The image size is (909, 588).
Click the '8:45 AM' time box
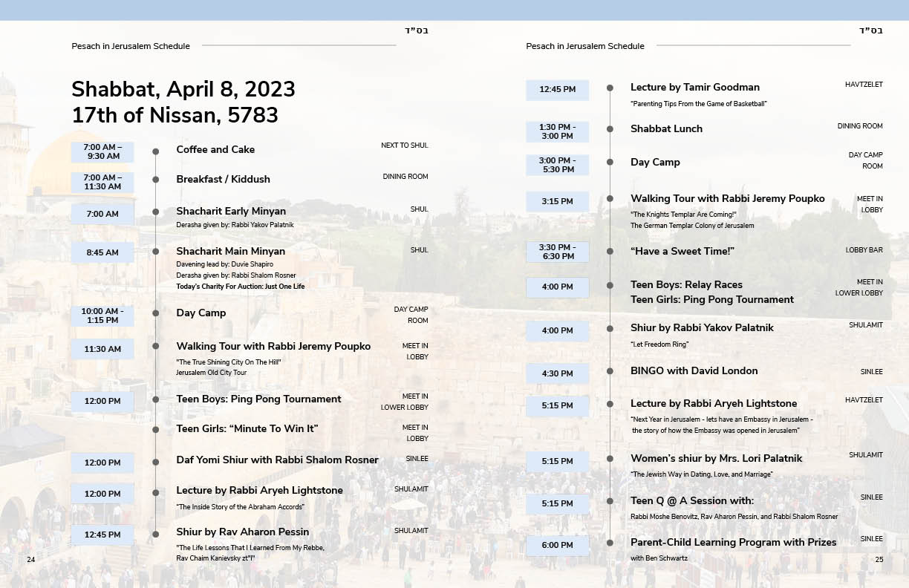coord(102,252)
